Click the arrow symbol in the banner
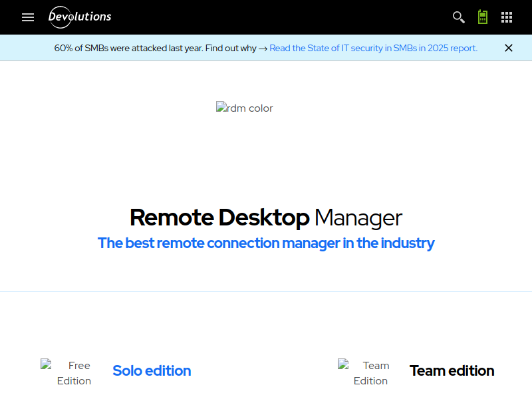This screenshot has width=532, height=399. 263,48
